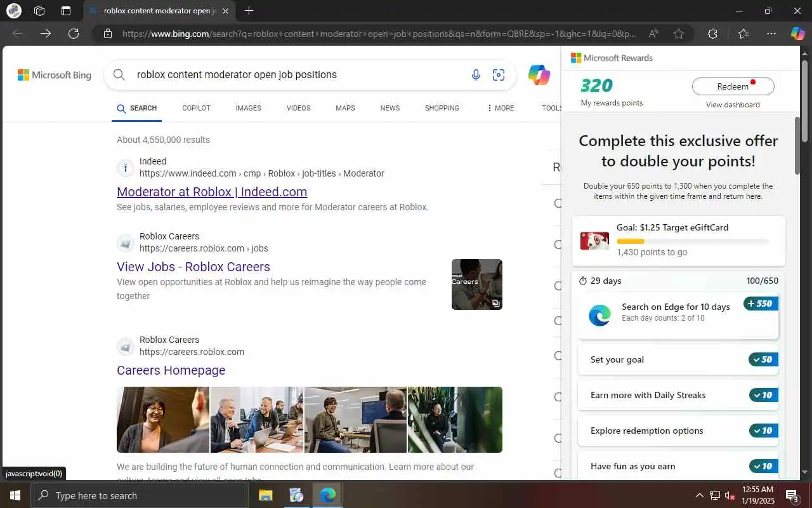The image size is (812, 508).
Task: Open the Target eGiftCard goal card
Action: pos(678,241)
